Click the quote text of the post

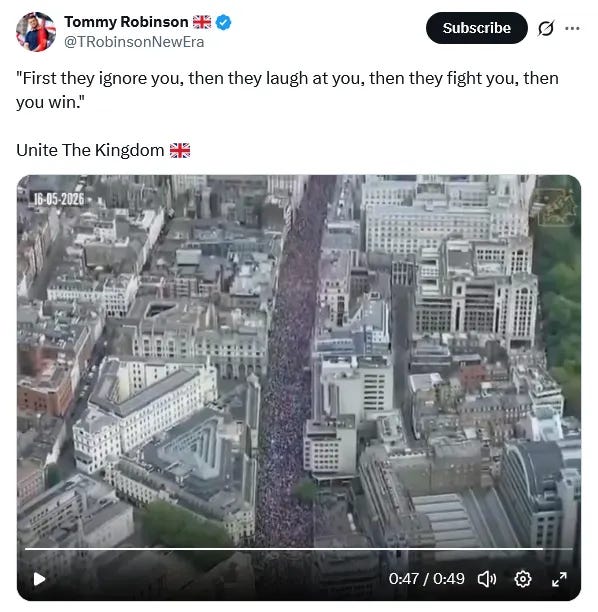(x=287, y=90)
